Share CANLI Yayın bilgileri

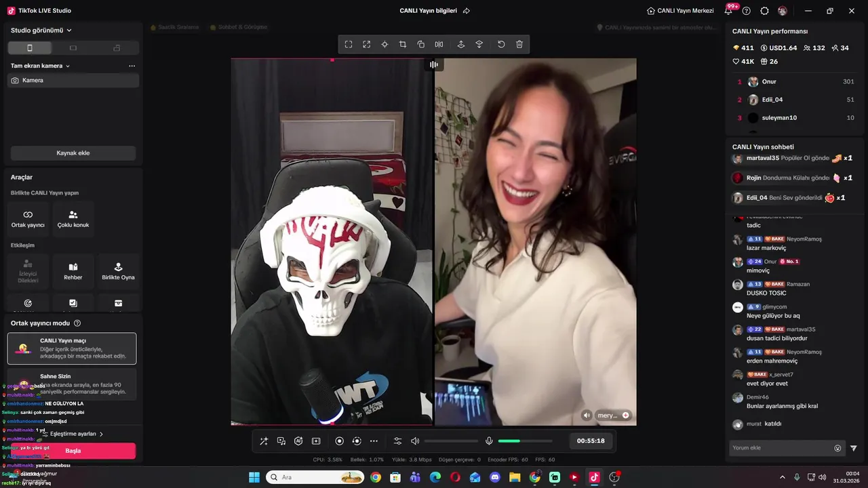[x=466, y=11]
